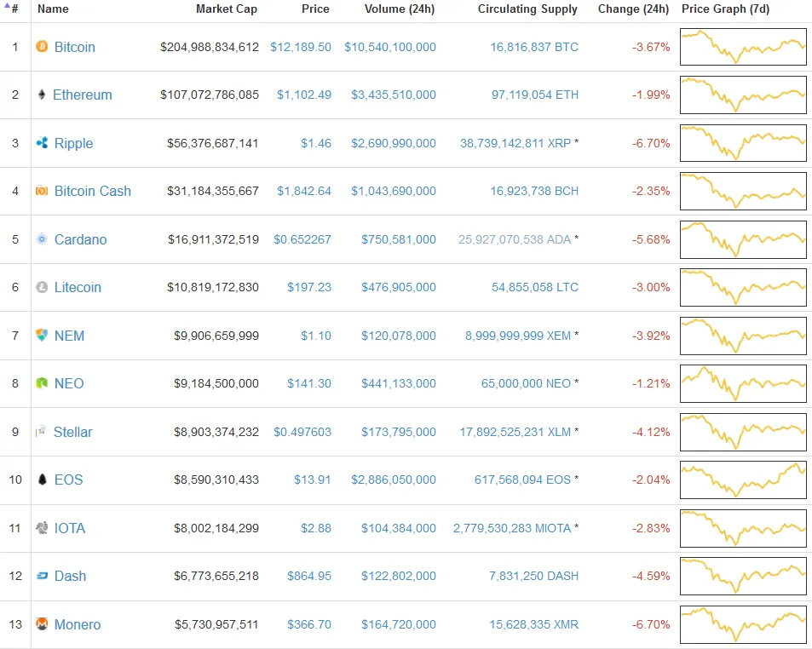Click the NEM shield logo icon
Image resolution: width=812 pixels, height=649 pixels.
coord(42,336)
